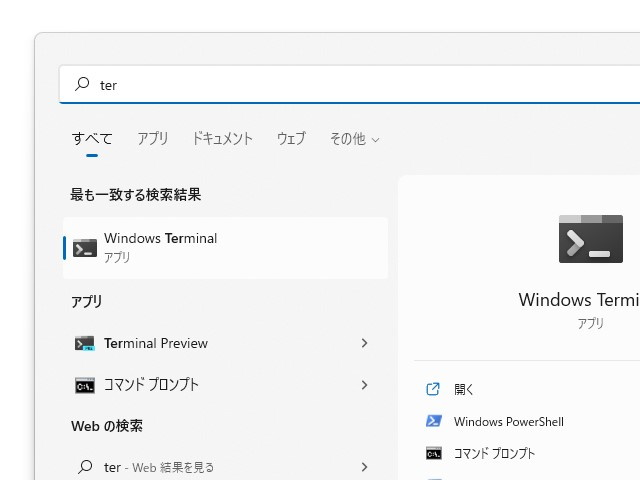Open the コマンド プロンプト result in apps list

[x=225, y=385]
